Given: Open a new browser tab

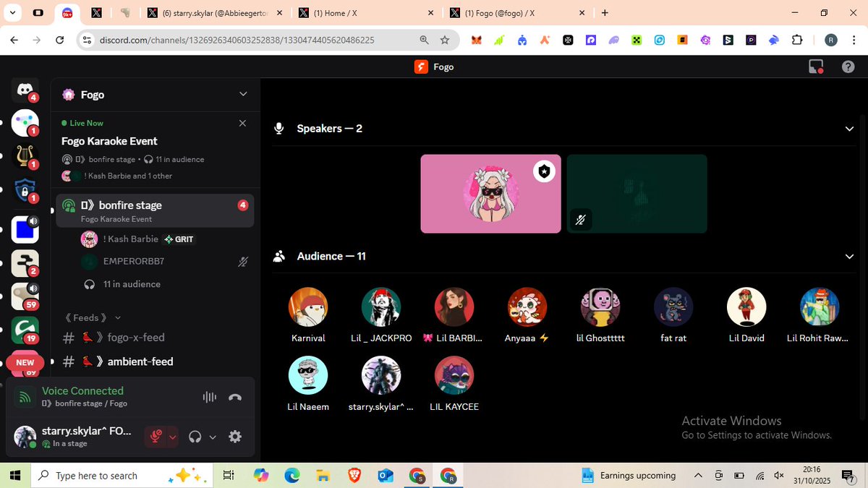Looking at the screenshot, I should (x=605, y=13).
